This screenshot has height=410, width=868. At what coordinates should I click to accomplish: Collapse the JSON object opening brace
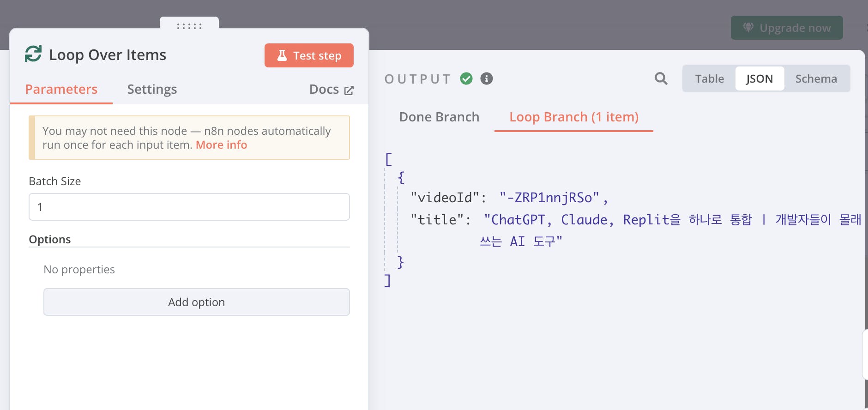401,177
